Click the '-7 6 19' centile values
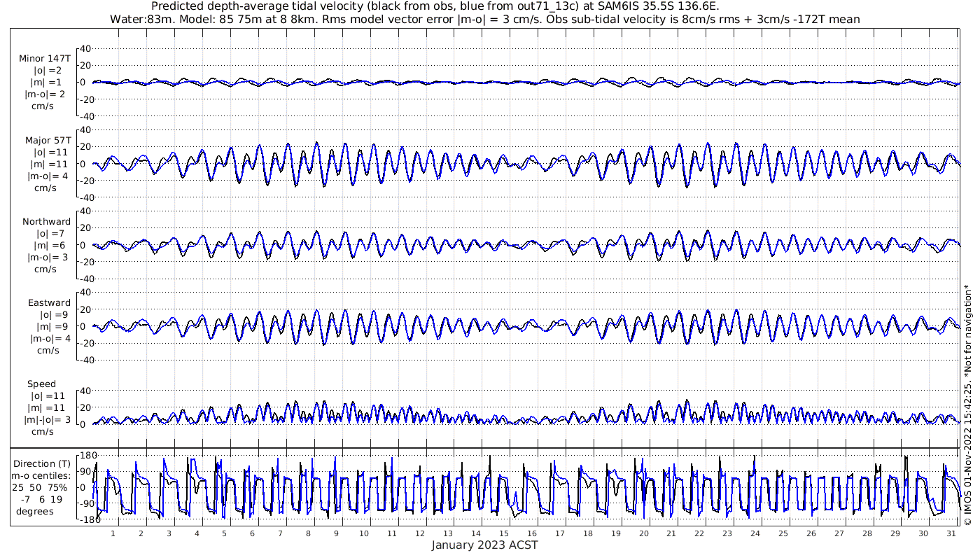This screenshot has width=980, height=560. point(43,499)
